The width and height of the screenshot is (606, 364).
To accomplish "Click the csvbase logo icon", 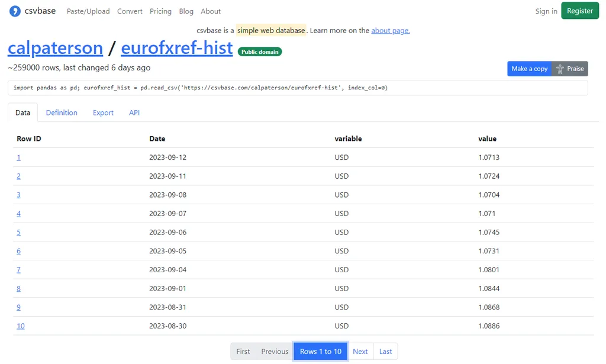I will click(15, 11).
